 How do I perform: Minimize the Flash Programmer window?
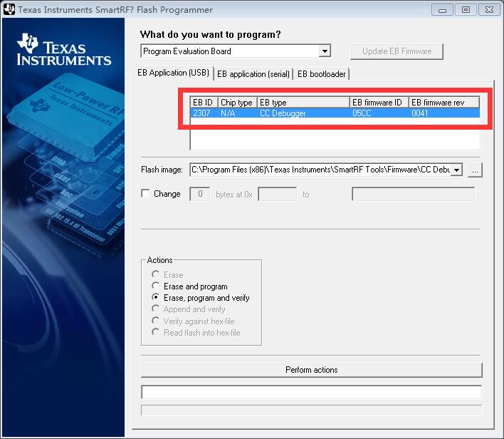click(x=442, y=10)
